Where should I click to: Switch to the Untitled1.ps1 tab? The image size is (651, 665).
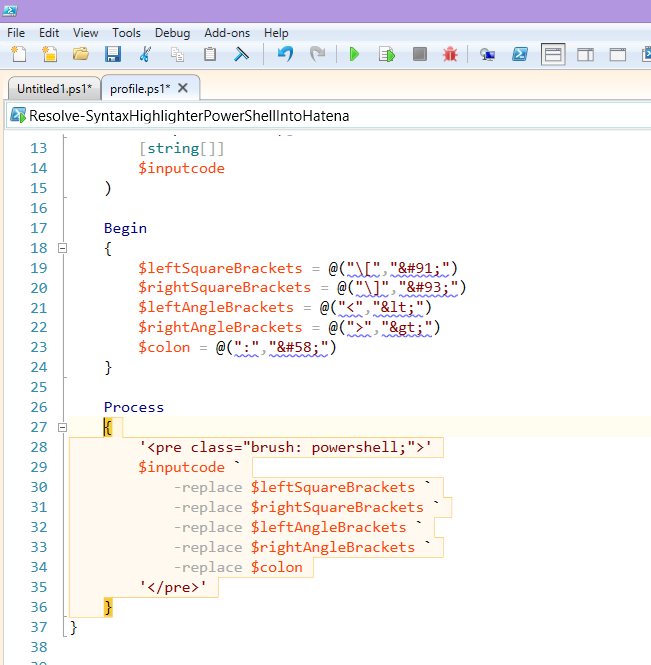point(54,89)
